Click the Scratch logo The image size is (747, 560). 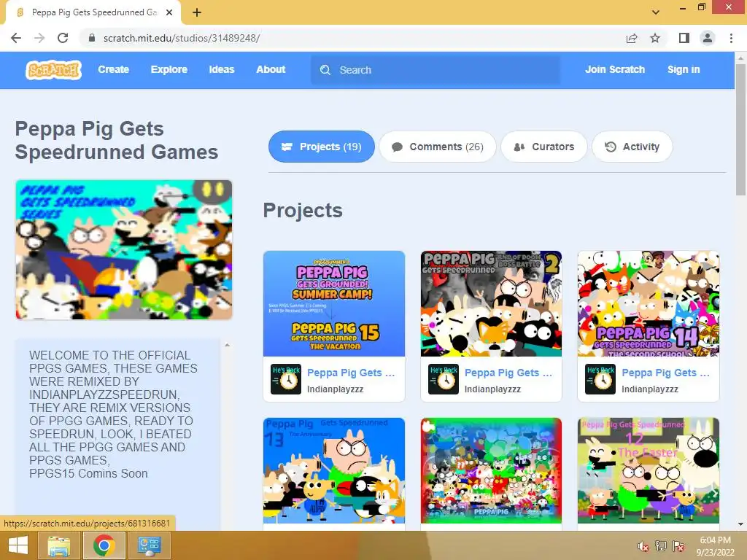pyautogui.click(x=53, y=70)
